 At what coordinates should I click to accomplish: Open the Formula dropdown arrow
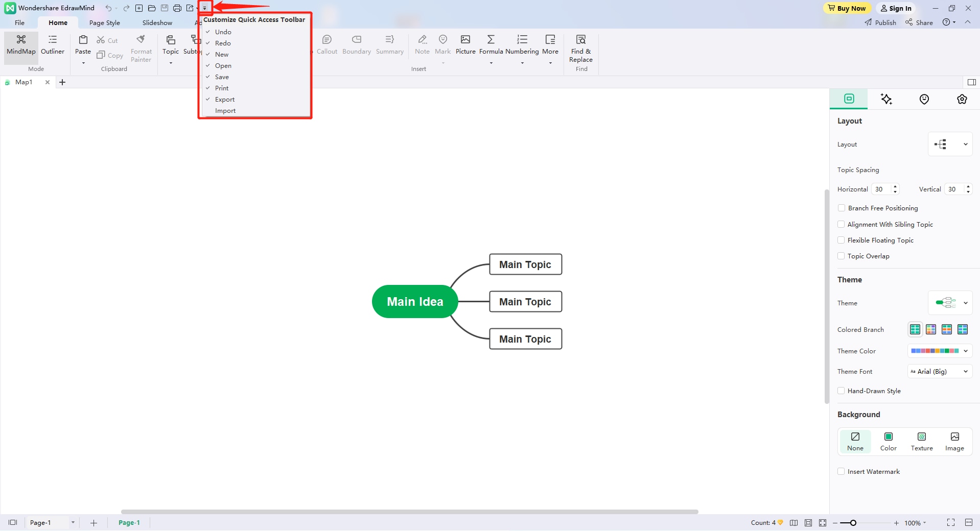491,63
